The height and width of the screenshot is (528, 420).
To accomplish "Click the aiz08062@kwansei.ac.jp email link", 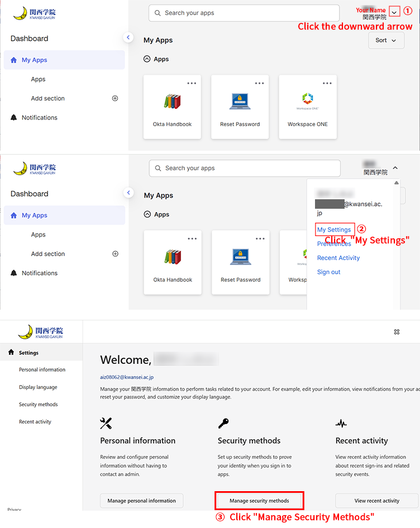I will coord(127,377).
